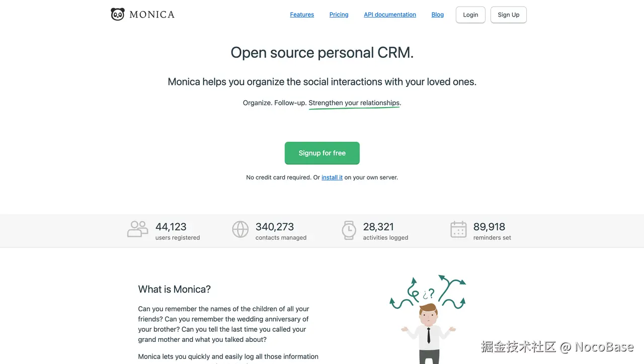644x364 pixels.
Task: Follow the install it link
Action: (x=332, y=177)
